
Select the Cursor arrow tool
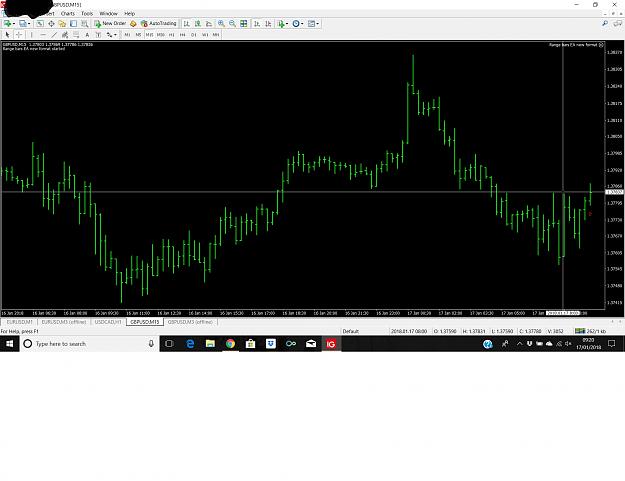click(x=7, y=35)
